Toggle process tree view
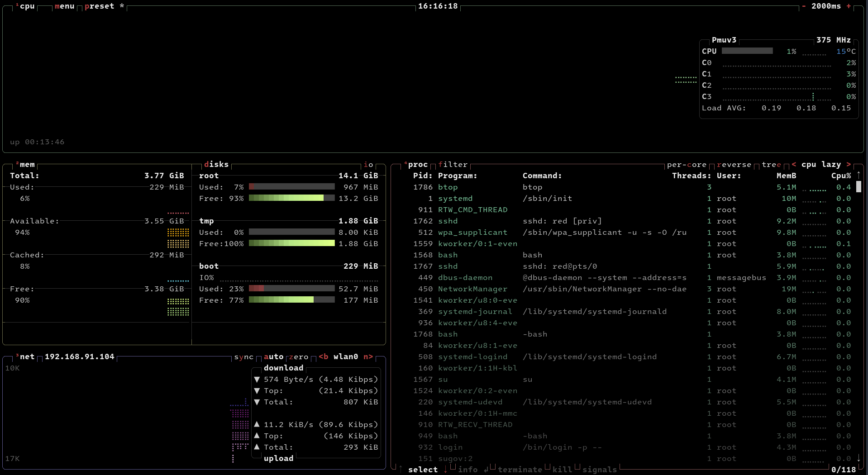The height and width of the screenshot is (475, 868). 771,165
